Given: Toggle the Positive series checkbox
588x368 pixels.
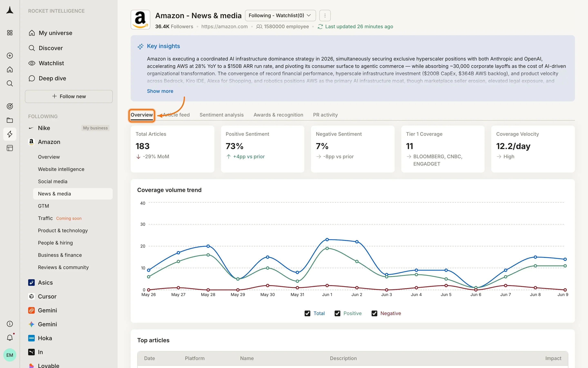Looking at the screenshot, I should [x=337, y=313].
